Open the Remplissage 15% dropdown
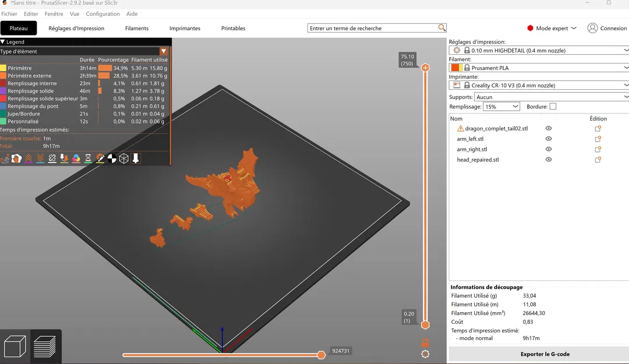The width and height of the screenshot is (629, 364). [501, 107]
